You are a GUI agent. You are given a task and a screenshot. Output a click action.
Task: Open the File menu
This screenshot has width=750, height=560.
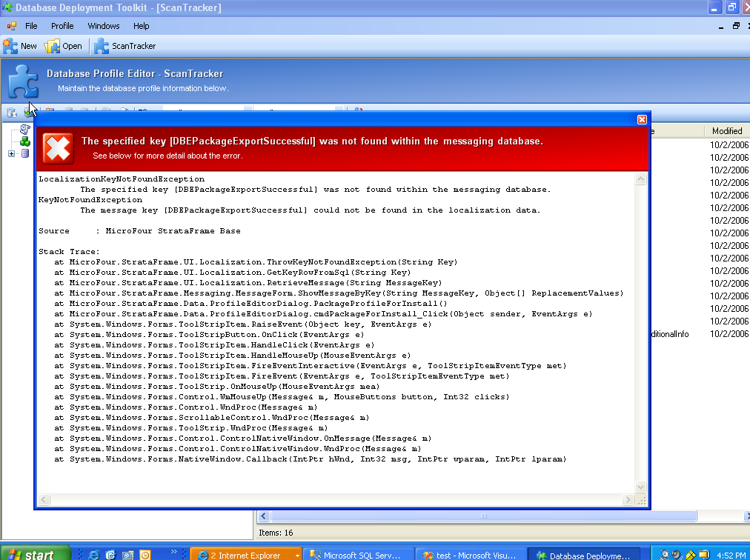click(31, 26)
